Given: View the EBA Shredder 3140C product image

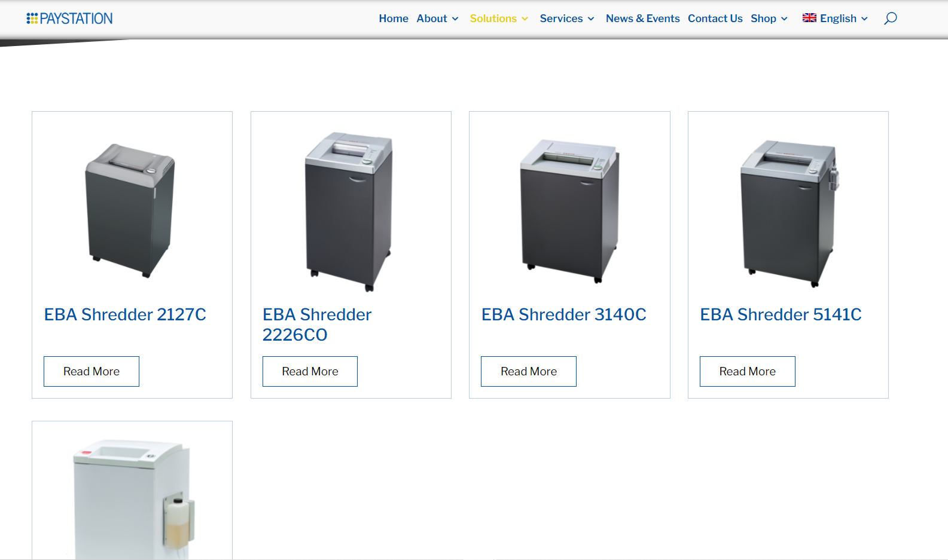Looking at the screenshot, I should point(569,211).
